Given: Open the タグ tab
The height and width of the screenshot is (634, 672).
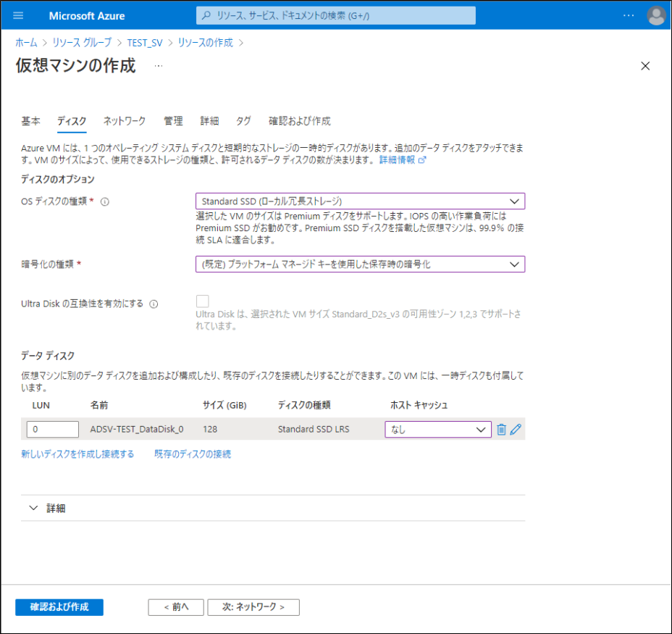Looking at the screenshot, I should 243,122.
